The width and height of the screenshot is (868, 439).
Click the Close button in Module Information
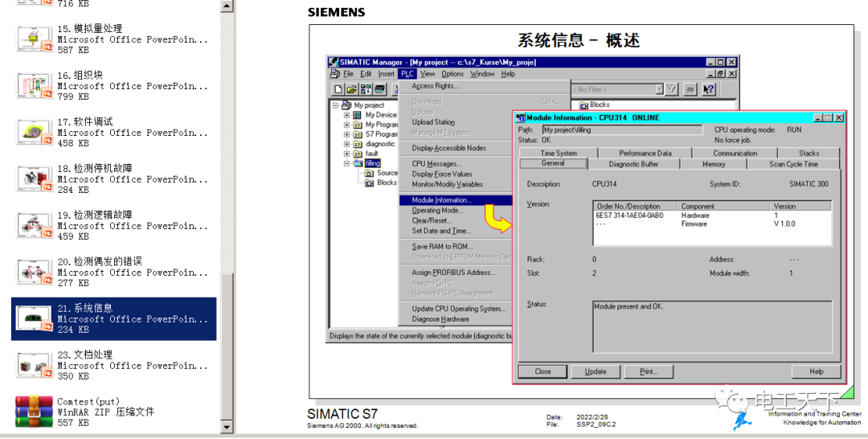pyautogui.click(x=542, y=371)
